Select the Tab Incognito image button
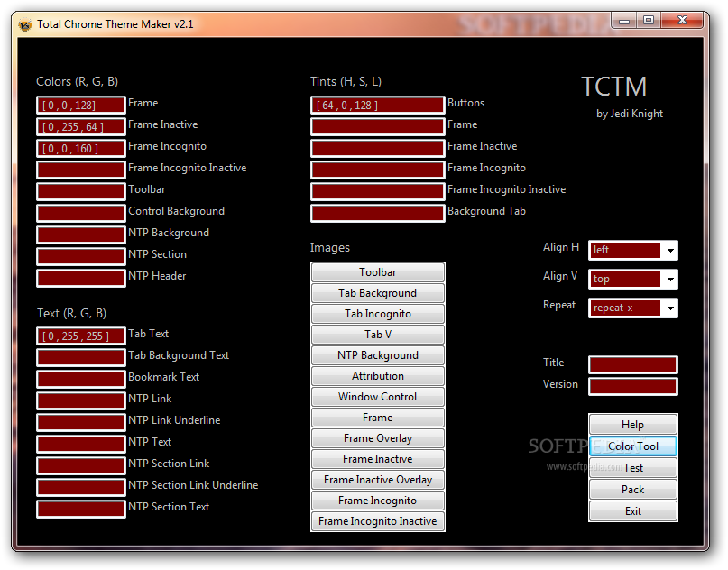The width and height of the screenshot is (728, 570). pyautogui.click(x=377, y=314)
